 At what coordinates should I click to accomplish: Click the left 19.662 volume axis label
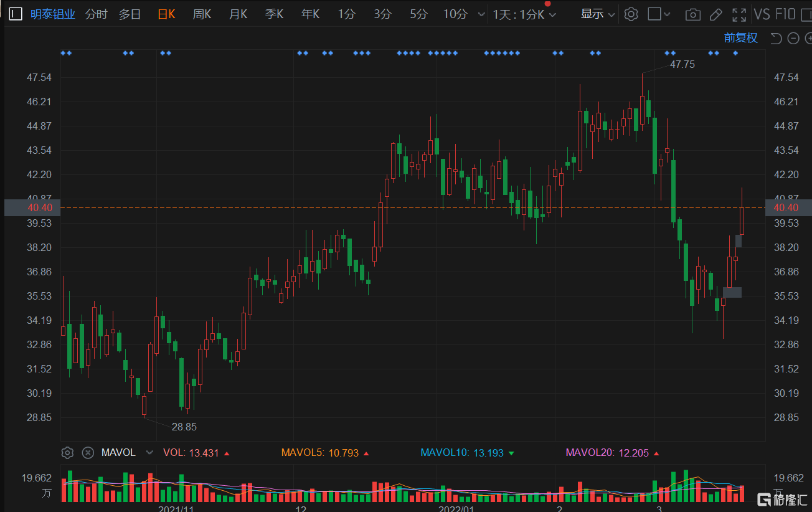point(37,478)
